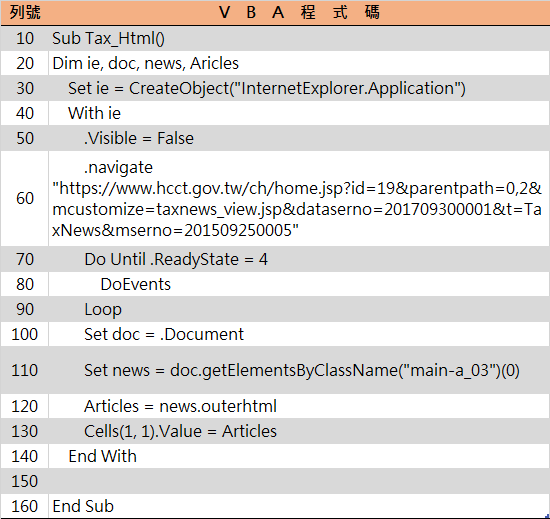Click the With ie code cell
The width and height of the screenshot is (550, 519).
tap(299, 113)
